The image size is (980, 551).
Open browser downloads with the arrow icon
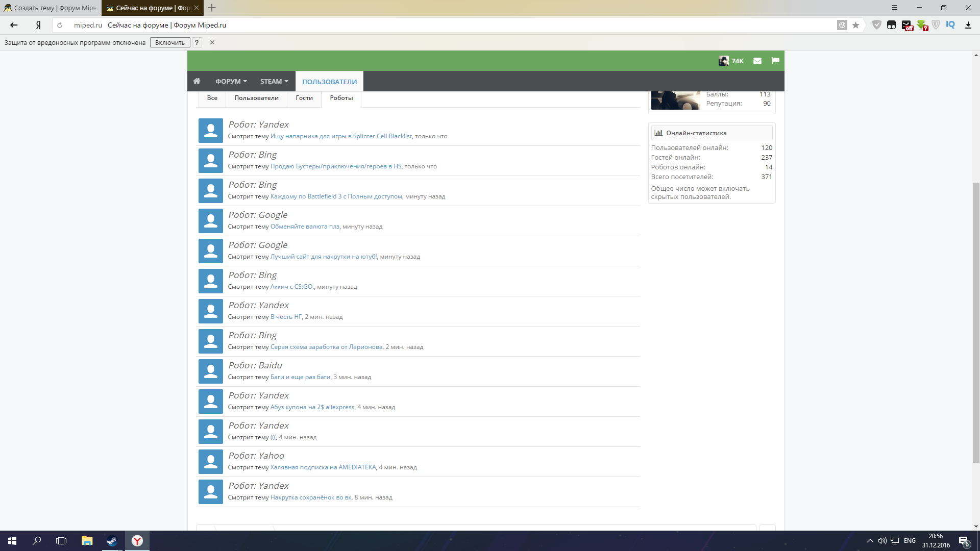pyautogui.click(x=968, y=25)
